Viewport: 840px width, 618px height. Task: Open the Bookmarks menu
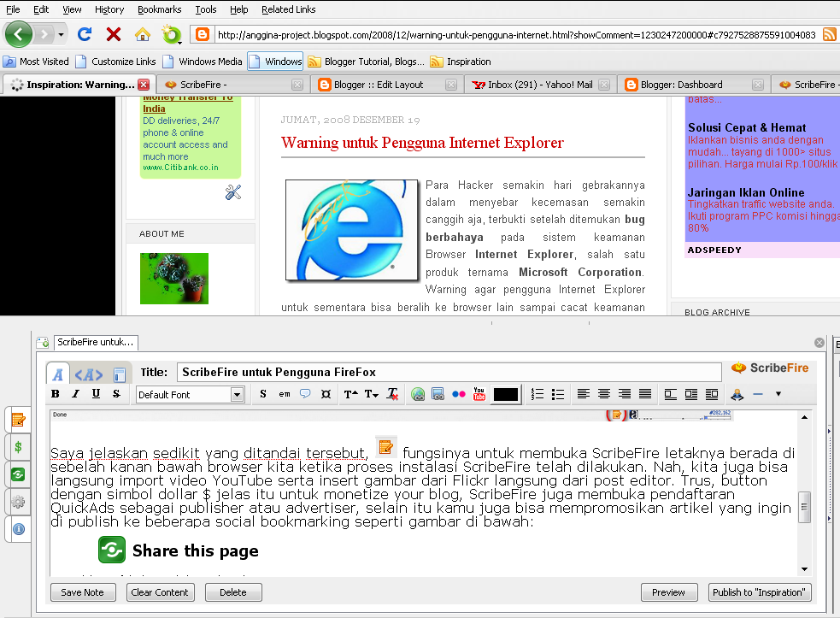(x=159, y=9)
